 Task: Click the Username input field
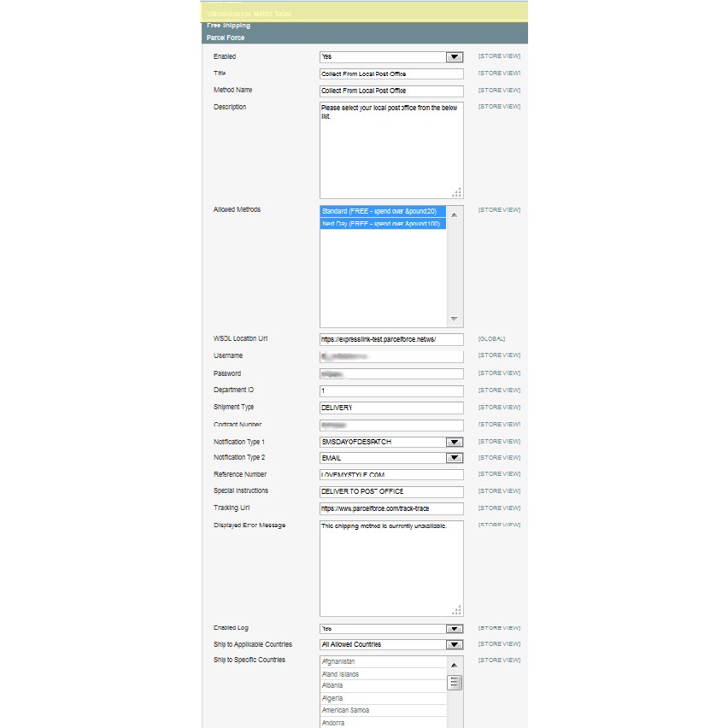click(x=391, y=356)
